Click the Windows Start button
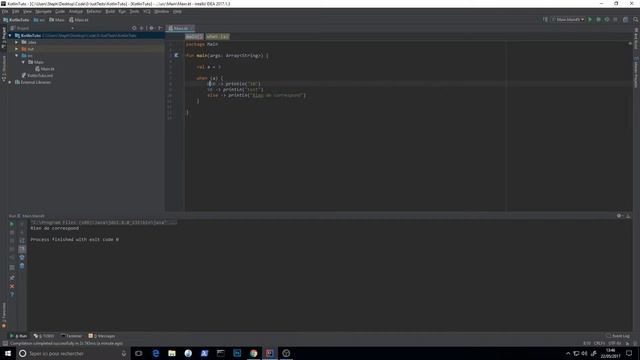640x360 pixels. point(8,353)
